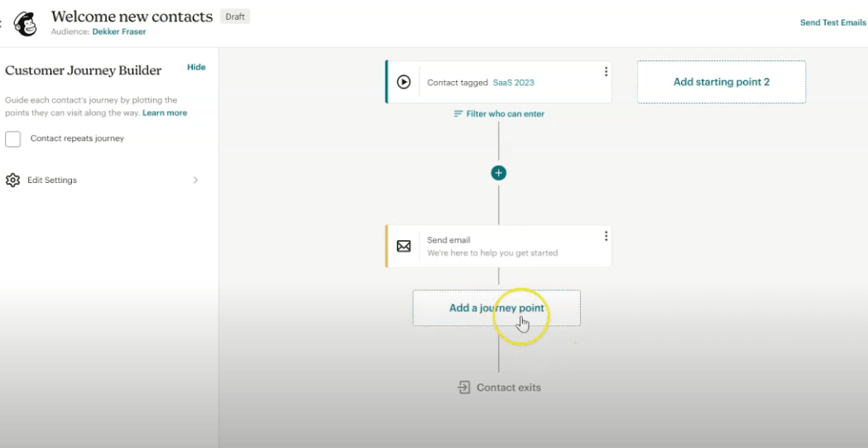Click the envelope icon on the Send email card
The image size is (868, 448).
(x=404, y=246)
